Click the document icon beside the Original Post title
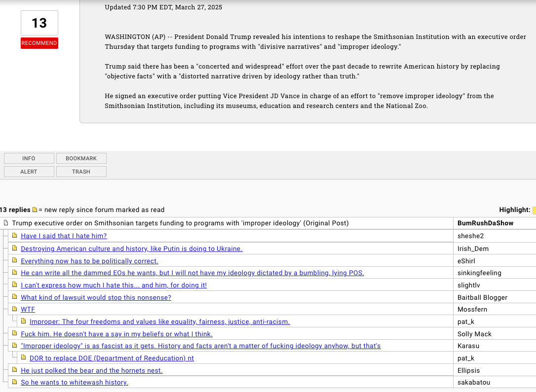 (6, 223)
